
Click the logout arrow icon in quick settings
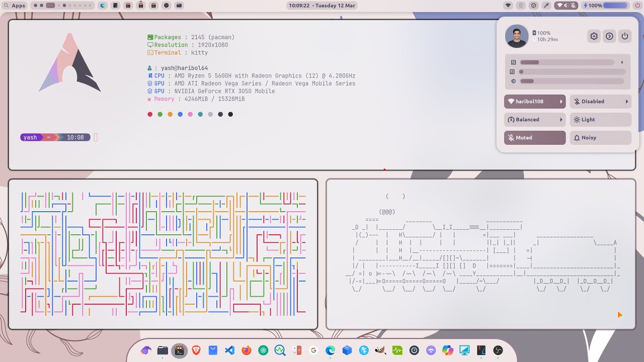pyautogui.click(x=609, y=36)
